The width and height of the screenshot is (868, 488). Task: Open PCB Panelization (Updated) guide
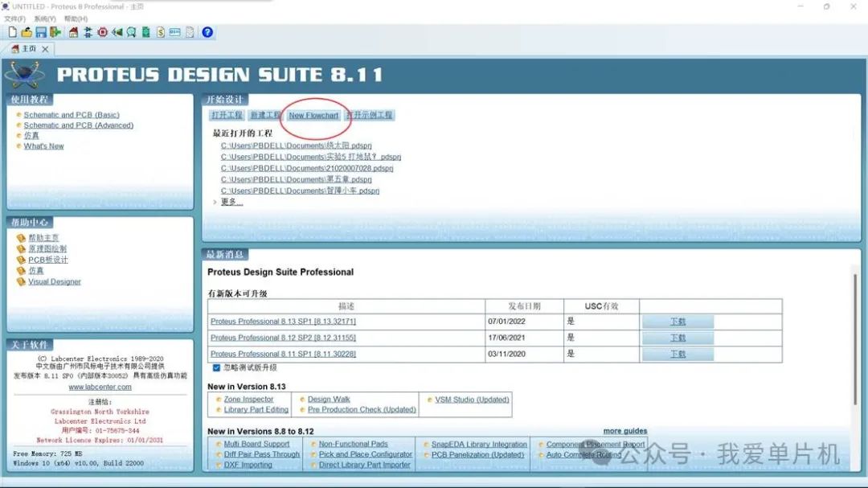pyautogui.click(x=477, y=455)
